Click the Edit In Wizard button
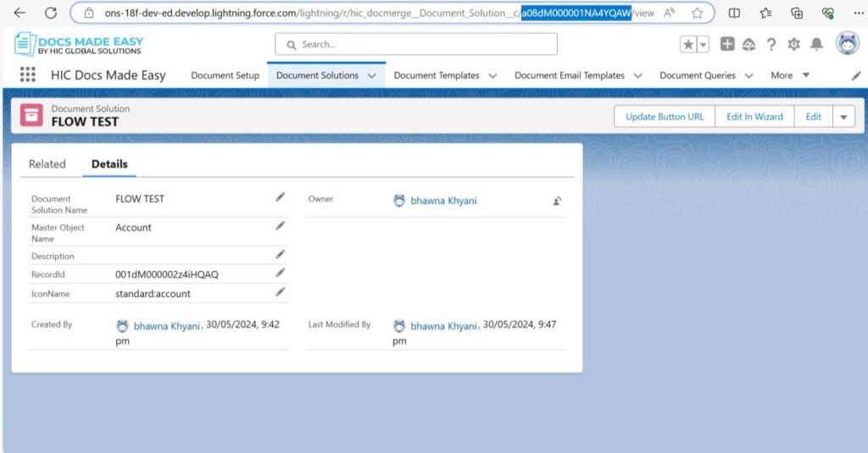868x453 pixels. coord(754,117)
